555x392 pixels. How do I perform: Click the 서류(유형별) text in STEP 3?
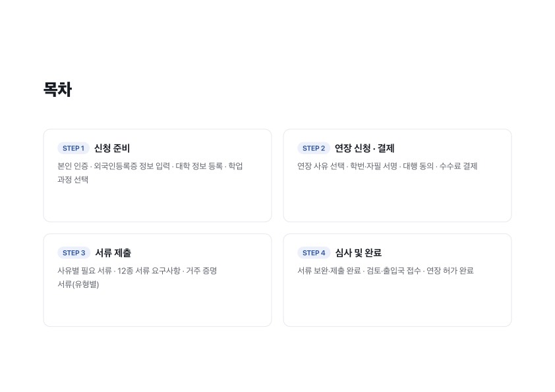[x=78, y=285]
